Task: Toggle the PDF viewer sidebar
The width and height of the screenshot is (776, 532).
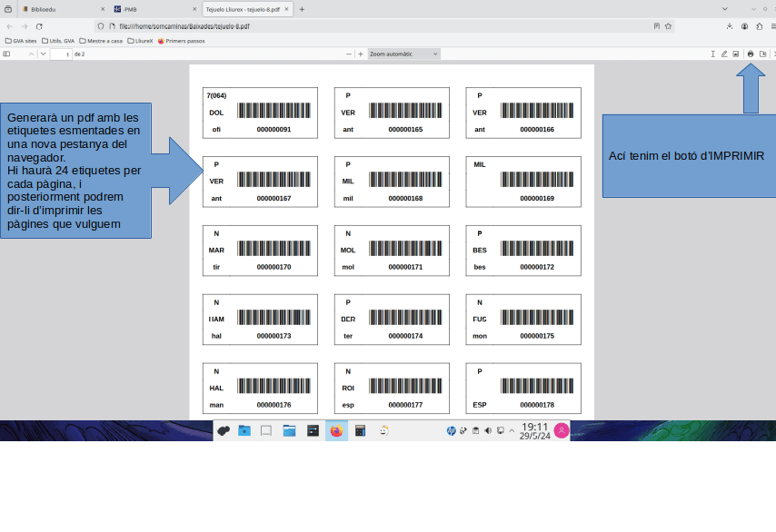Action: point(6,54)
